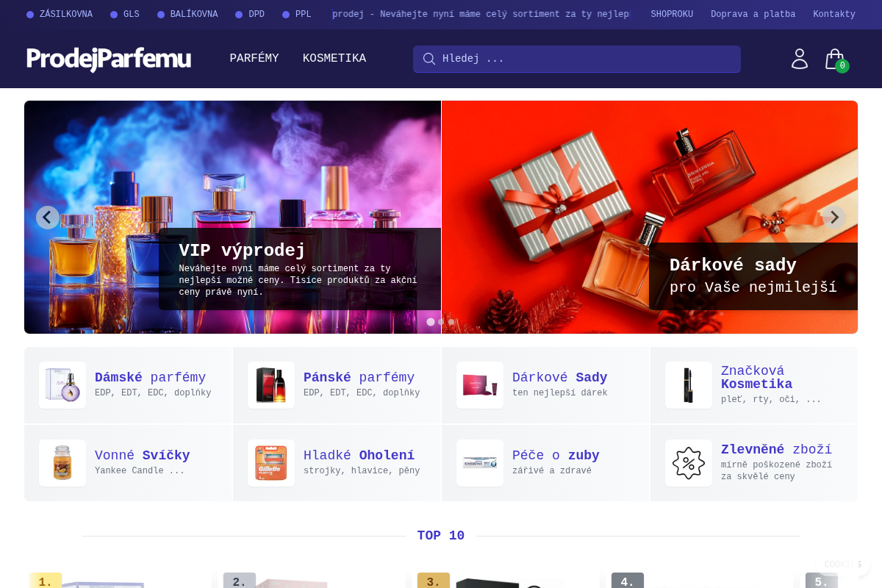
Task: Open Péče o zuby category title
Action: tap(556, 456)
